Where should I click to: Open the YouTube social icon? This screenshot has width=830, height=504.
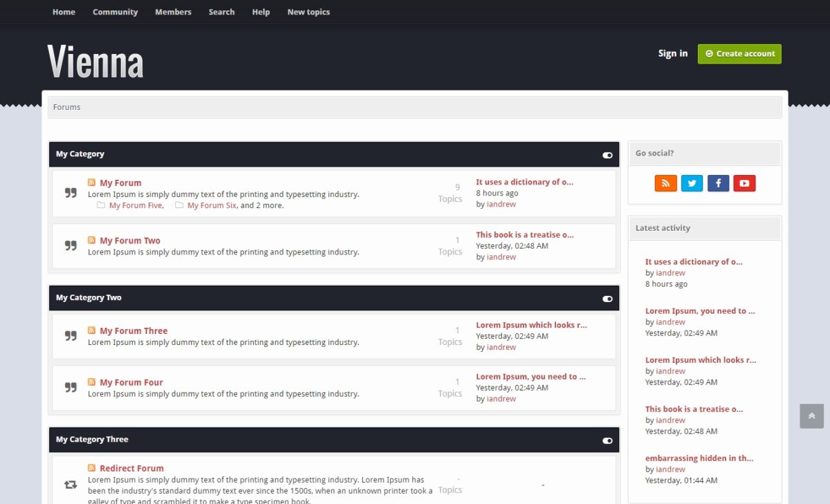(x=744, y=183)
